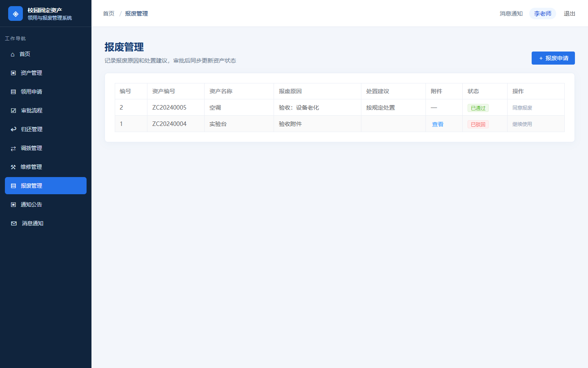588x368 pixels.
Task: Open the 报废管理 sidebar menu item
Action: 46,186
